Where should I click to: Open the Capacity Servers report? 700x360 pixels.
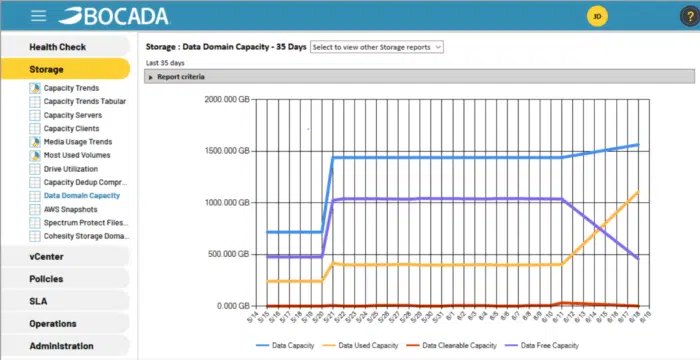tap(73, 115)
